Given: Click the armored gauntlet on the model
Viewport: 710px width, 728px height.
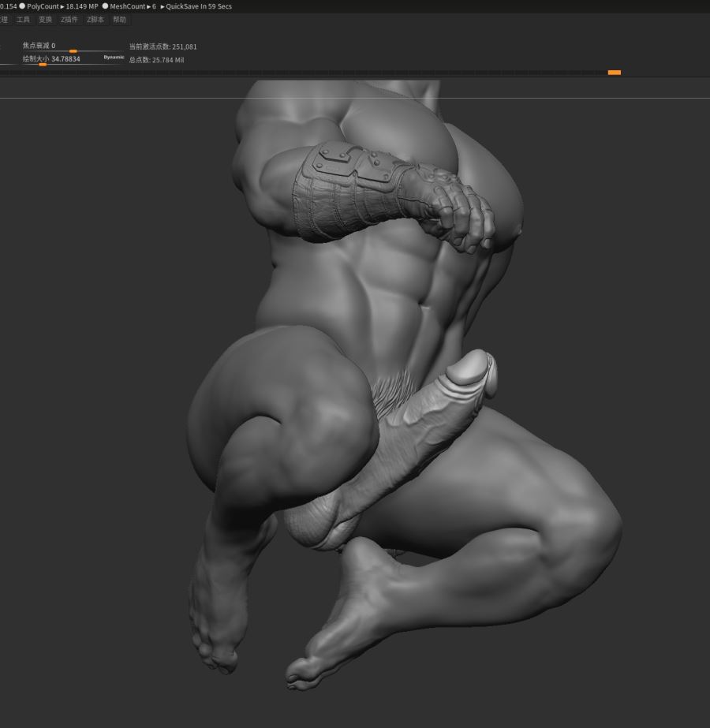Looking at the screenshot, I should [x=347, y=189].
